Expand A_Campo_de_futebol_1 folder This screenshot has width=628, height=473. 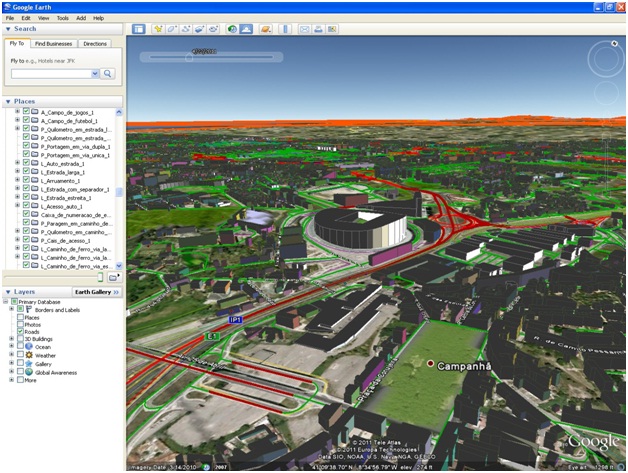coord(17,120)
